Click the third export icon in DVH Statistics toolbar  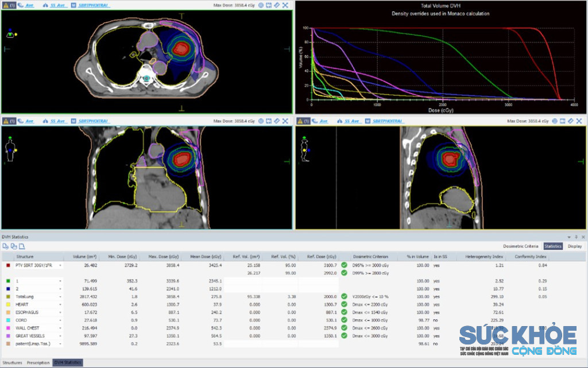point(22,246)
